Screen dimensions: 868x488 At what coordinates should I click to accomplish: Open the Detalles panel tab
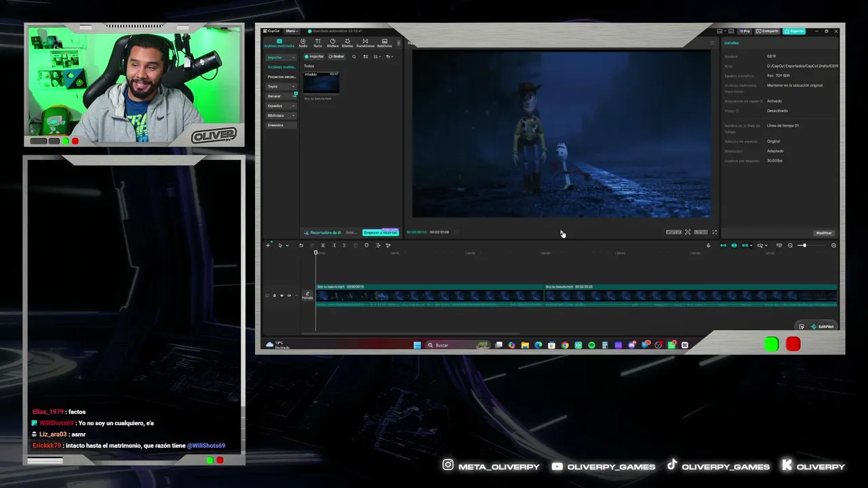click(732, 43)
